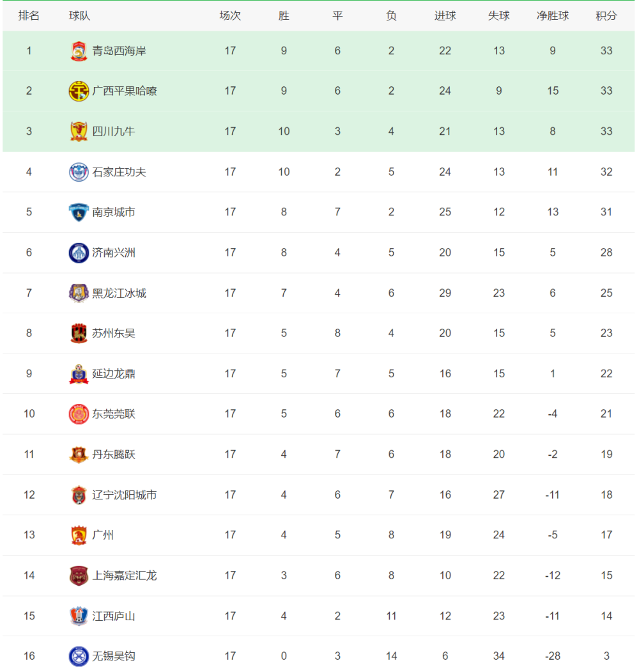This screenshot has width=639, height=672.
Task: Open the 丹东腾跃 team name link
Action: [x=114, y=455]
